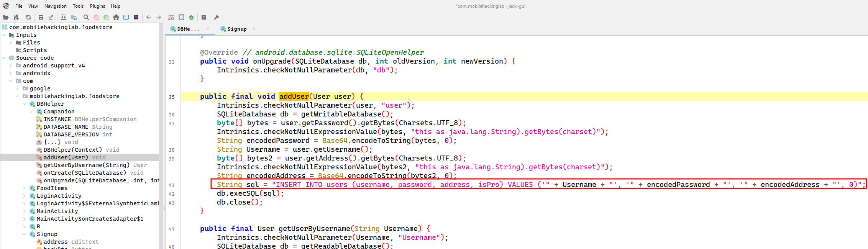Open Preferences with the wrench icon
The width and height of the screenshot is (868, 249).
(217, 17)
